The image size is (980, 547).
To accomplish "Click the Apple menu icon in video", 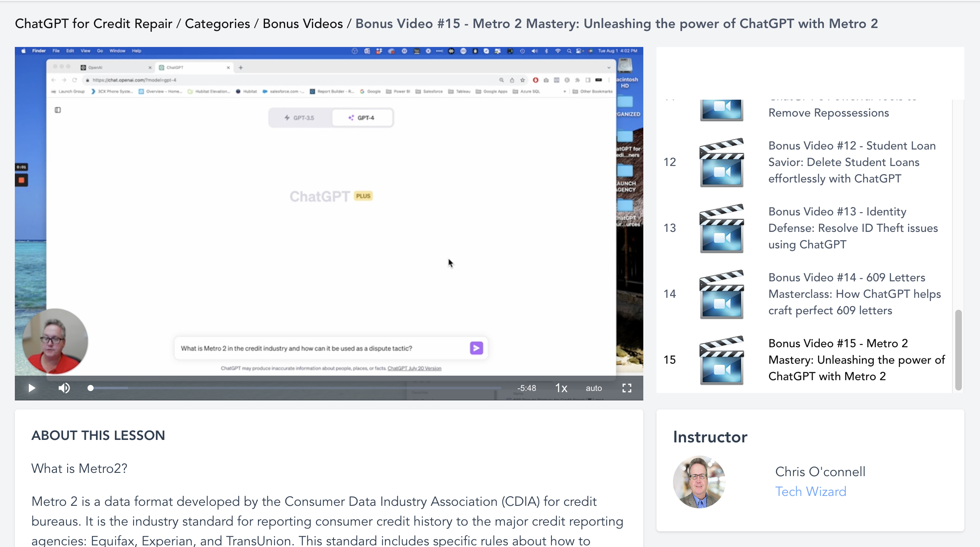I will 23,51.
